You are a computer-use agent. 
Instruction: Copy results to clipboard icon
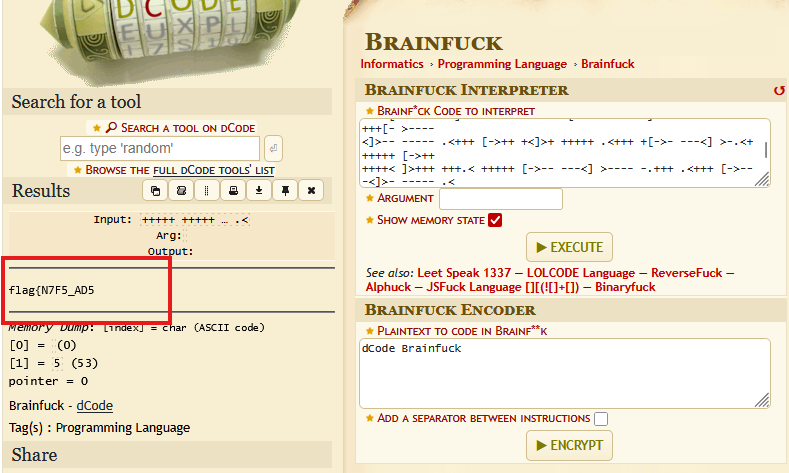click(x=155, y=191)
